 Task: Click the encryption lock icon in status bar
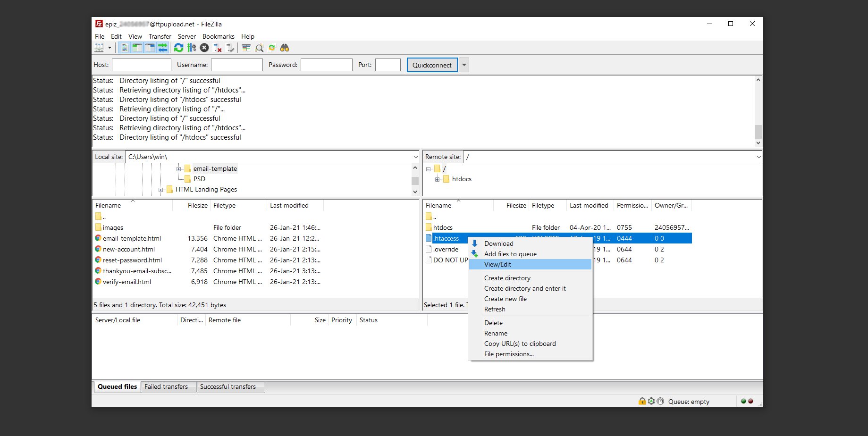pyautogui.click(x=642, y=401)
